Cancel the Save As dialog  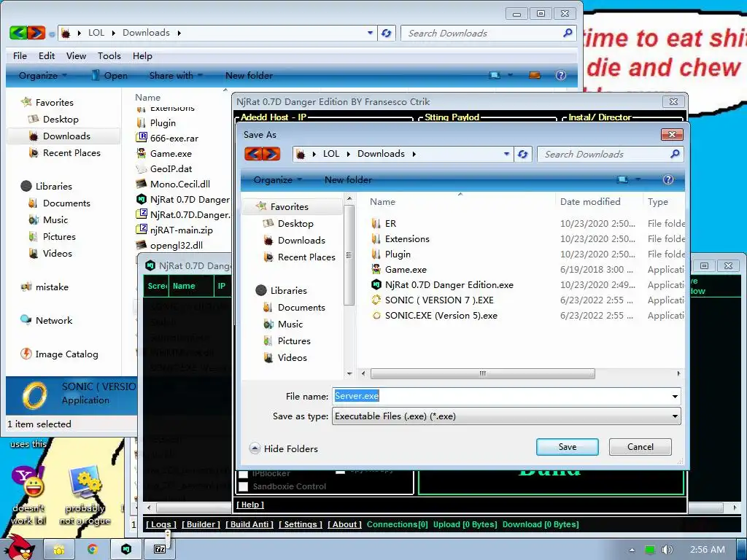640,447
